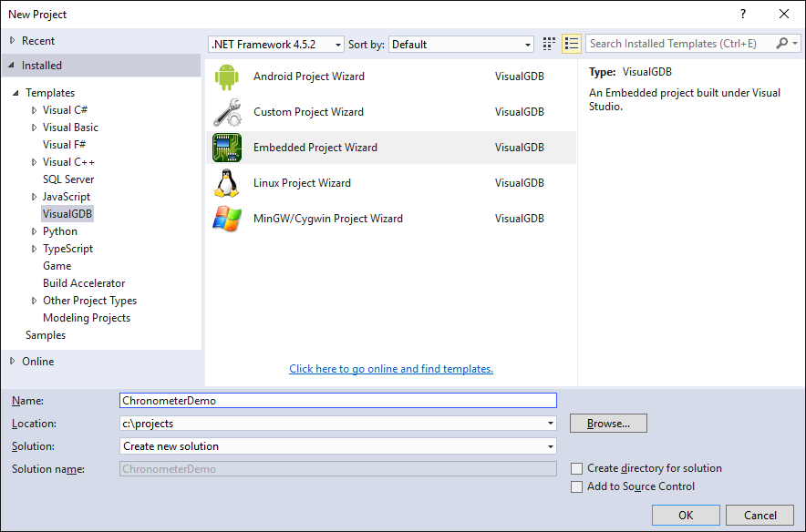Viewport: 806px width, 532px height.
Task: Enable Create directory for solution checkbox
Action: click(x=577, y=468)
